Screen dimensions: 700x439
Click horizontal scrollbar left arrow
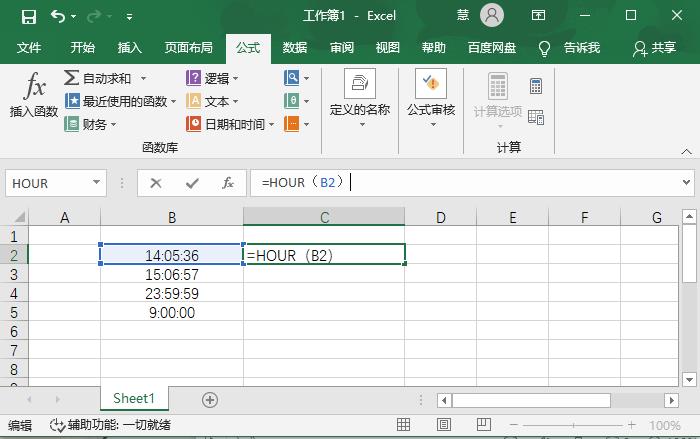coord(444,400)
